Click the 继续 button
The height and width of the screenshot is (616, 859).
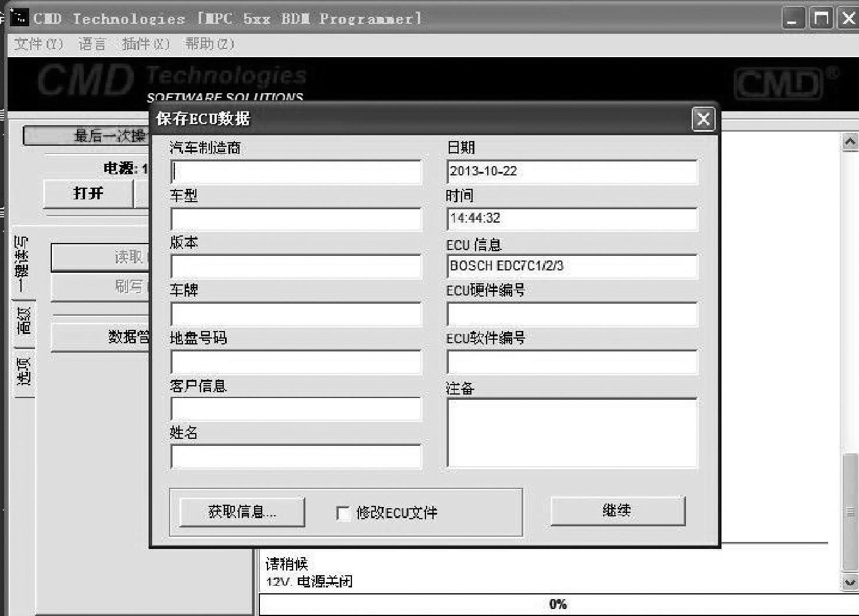pos(618,511)
